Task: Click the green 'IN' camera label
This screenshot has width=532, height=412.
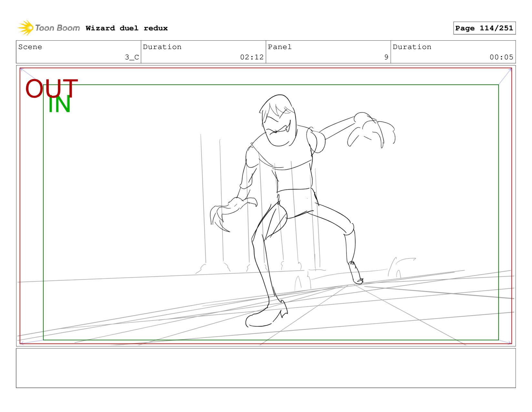Action: pyautogui.click(x=59, y=104)
